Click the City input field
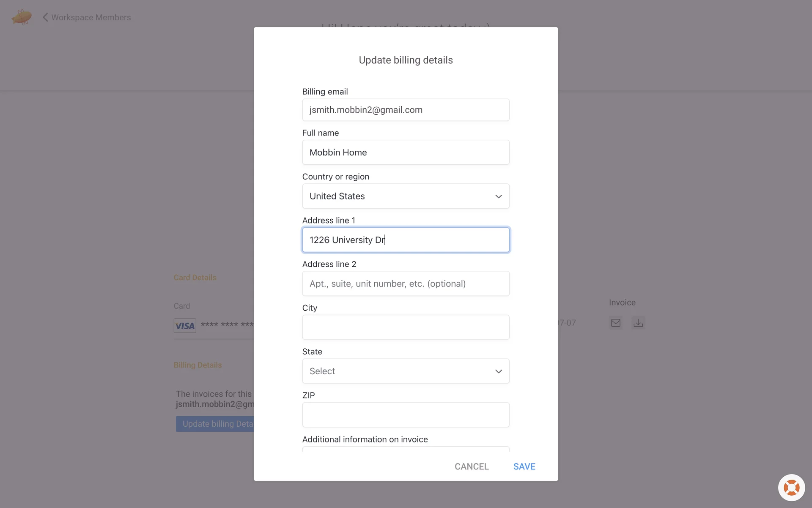Image resolution: width=812 pixels, height=508 pixels. click(x=406, y=327)
